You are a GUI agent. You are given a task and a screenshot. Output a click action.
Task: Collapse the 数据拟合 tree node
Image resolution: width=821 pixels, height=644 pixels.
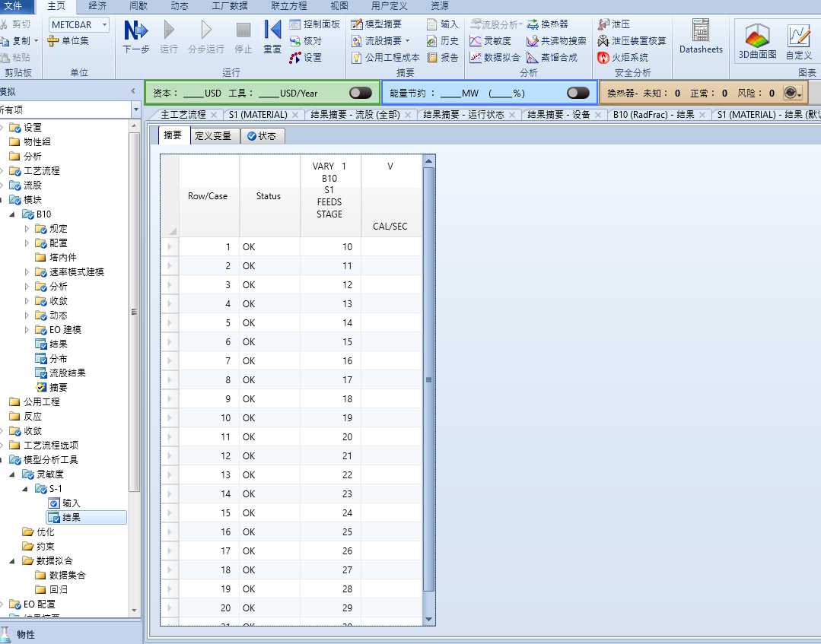(12, 561)
